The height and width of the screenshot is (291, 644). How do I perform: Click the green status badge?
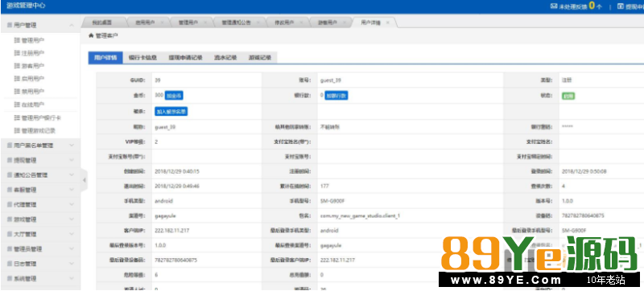[x=568, y=96]
